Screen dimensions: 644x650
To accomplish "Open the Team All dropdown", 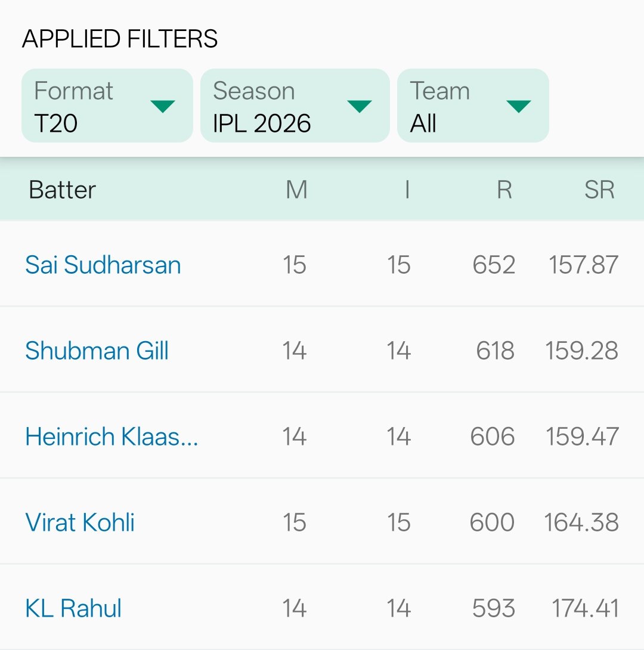I will point(473,106).
